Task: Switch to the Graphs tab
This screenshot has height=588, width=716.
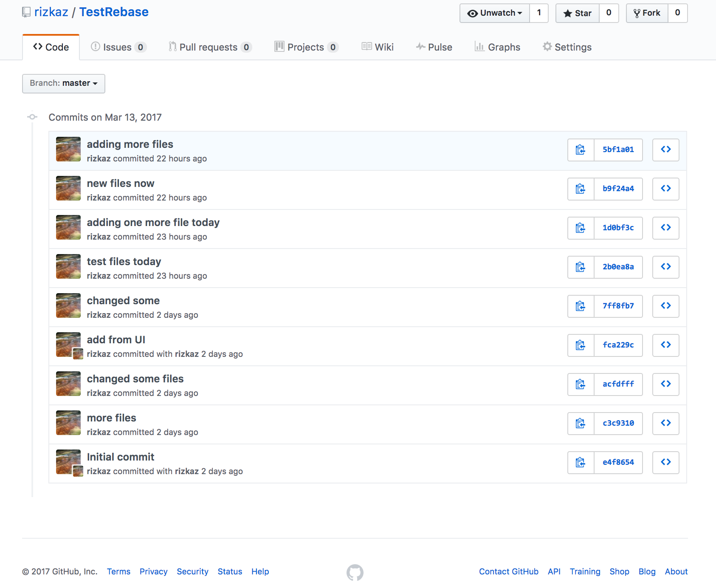Action: coord(497,47)
